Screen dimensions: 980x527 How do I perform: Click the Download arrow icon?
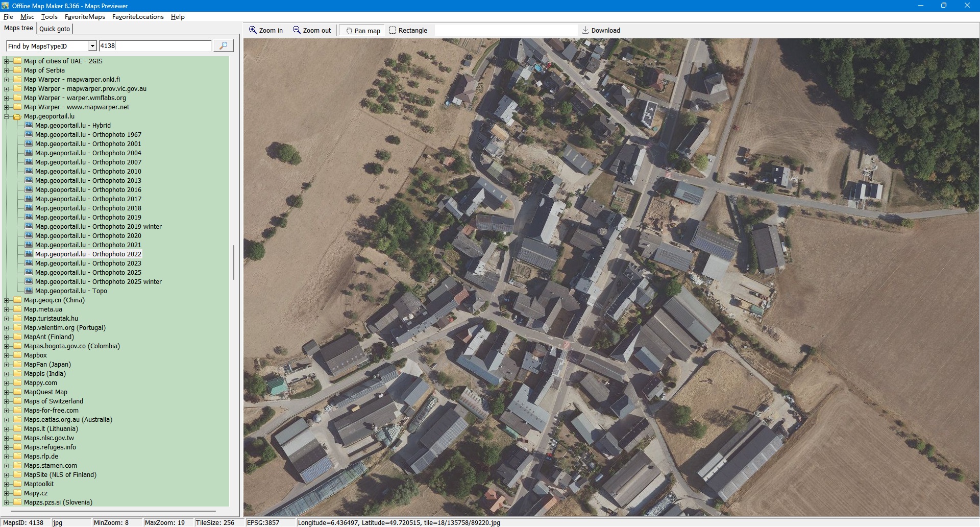(x=585, y=30)
